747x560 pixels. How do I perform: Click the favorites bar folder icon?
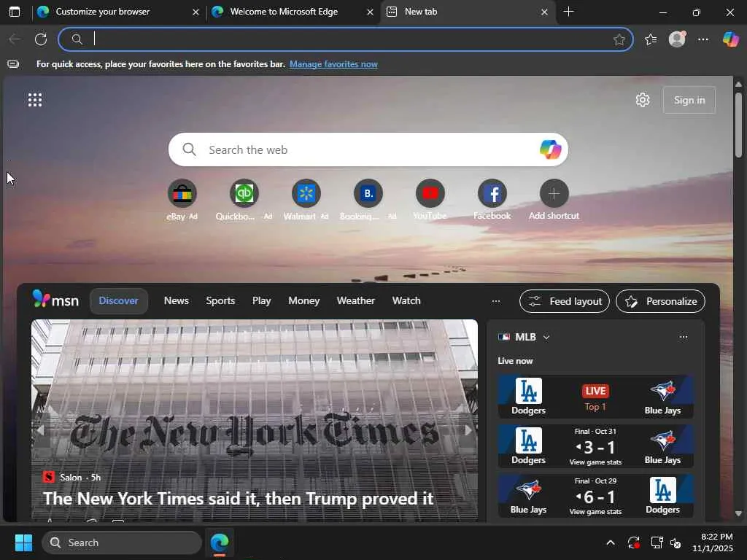click(13, 64)
